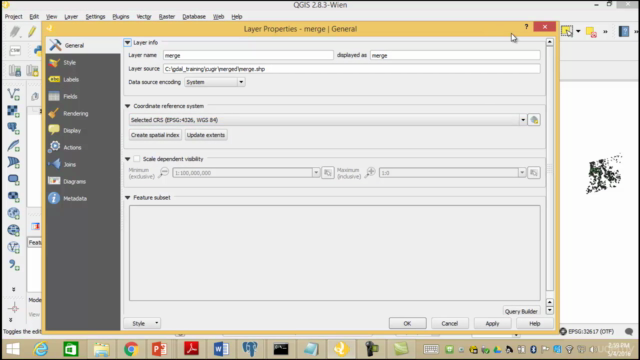This screenshot has width=640, height=360.
Task: Open the Vector menu
Action: (x=144, y=17)
